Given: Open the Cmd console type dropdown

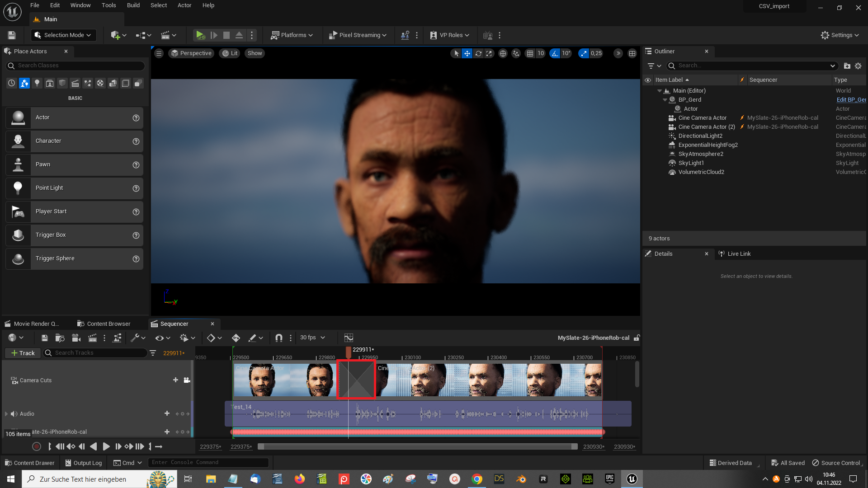Looking at the screenshot, I should tap(128, 463).
